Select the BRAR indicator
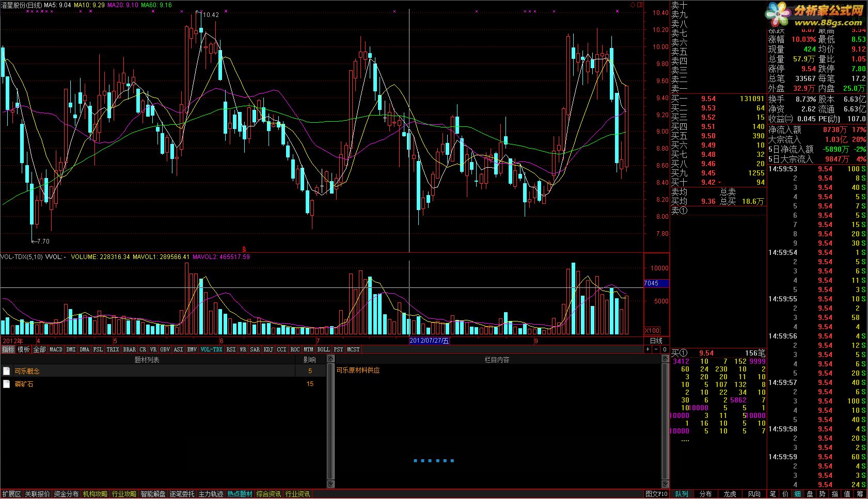Screen dimensions: 868x499 pyautogui.click(x=130, y=349)
